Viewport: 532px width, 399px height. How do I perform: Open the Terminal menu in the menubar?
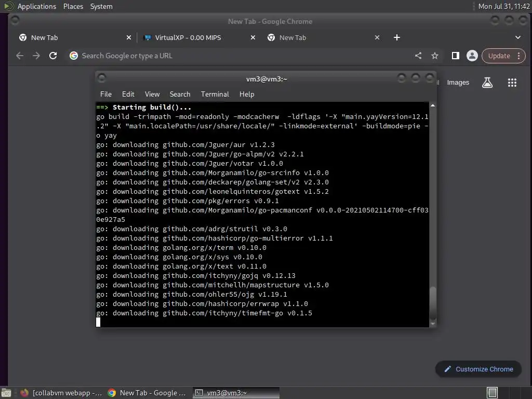coord(215,95)
